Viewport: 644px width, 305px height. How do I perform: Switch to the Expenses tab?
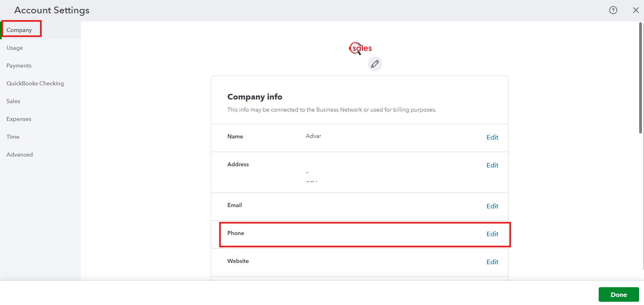19,119
